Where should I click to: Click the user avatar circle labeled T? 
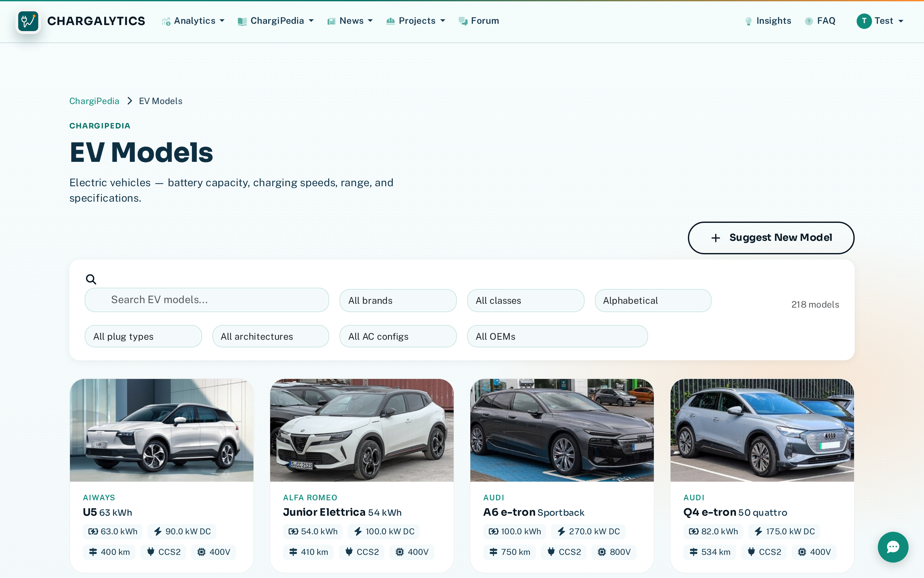[864, 21]
